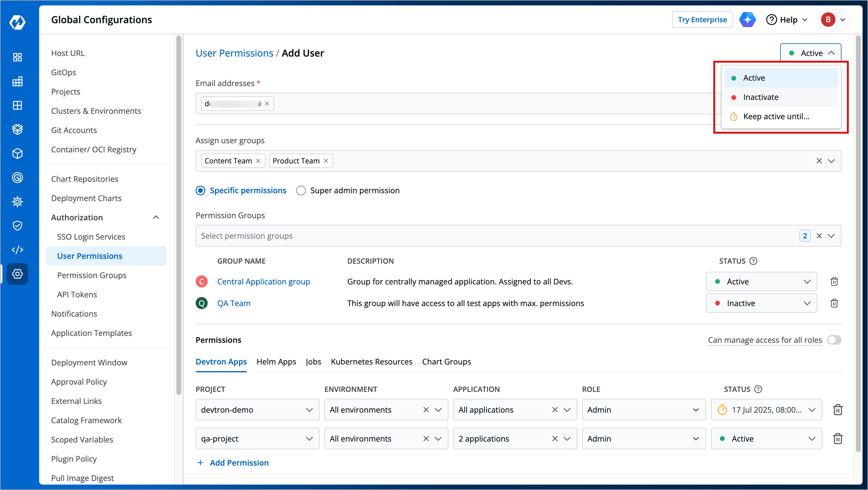This screenshot has height=490, width=868.
Task: Select the Devtron Apps tab
Action: pos(221,361)
